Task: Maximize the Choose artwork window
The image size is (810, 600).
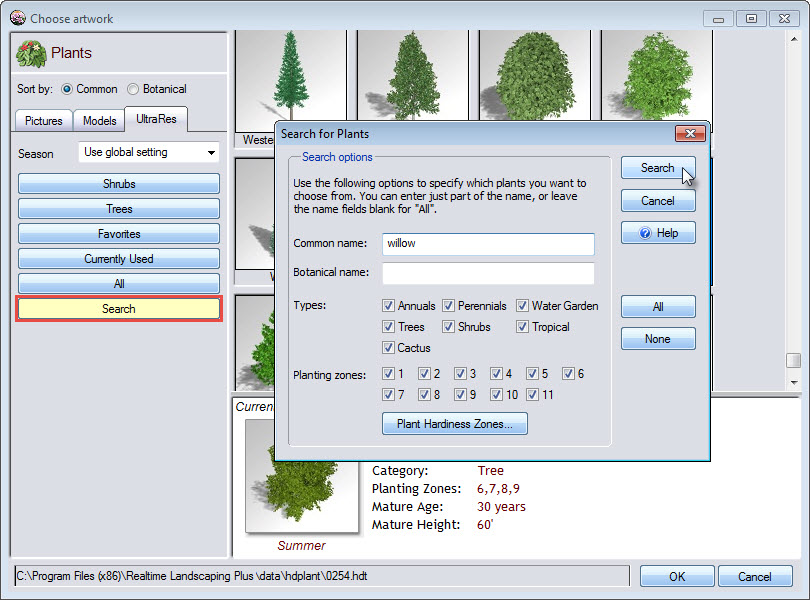Action: [752, 19]
